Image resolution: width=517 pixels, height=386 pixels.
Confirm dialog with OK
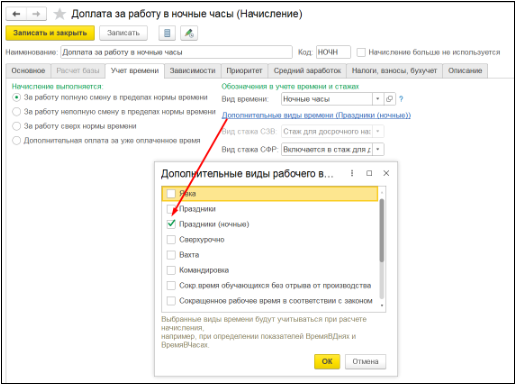(327, 361)
